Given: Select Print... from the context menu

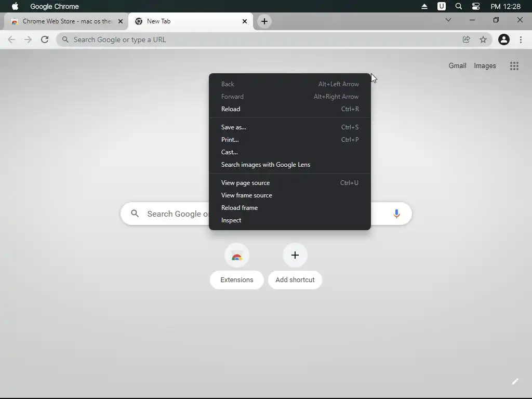Looking at the screenshot, I should coord(290,140).
